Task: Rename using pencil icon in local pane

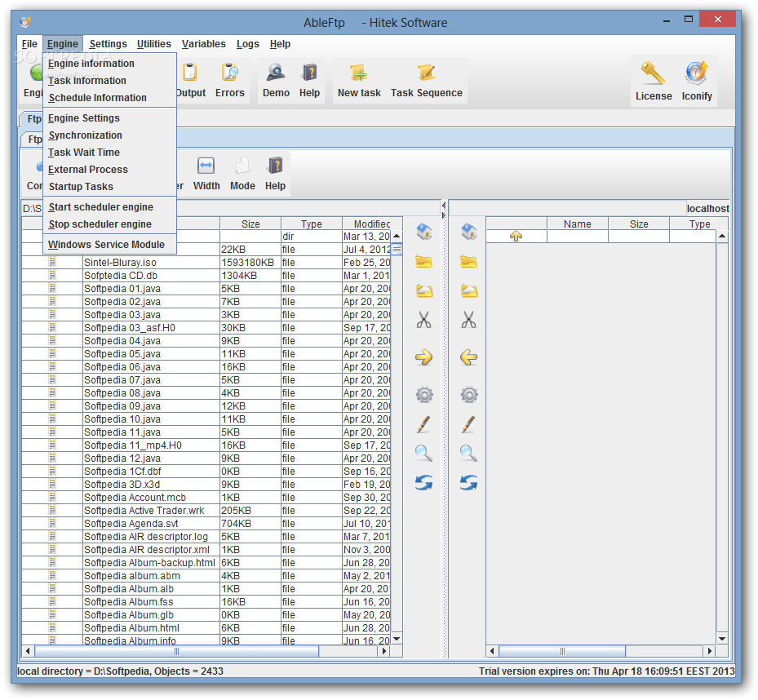Action: (423, 424)
